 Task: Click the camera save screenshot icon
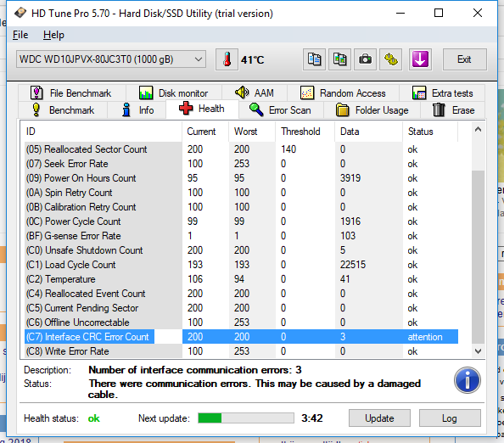pos(365,59)
